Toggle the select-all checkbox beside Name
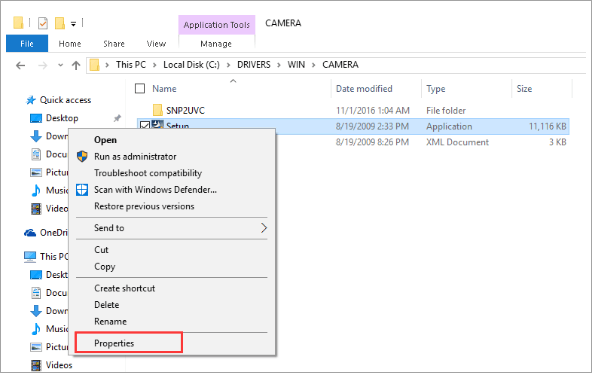592x373 pixels. point(140,89)
